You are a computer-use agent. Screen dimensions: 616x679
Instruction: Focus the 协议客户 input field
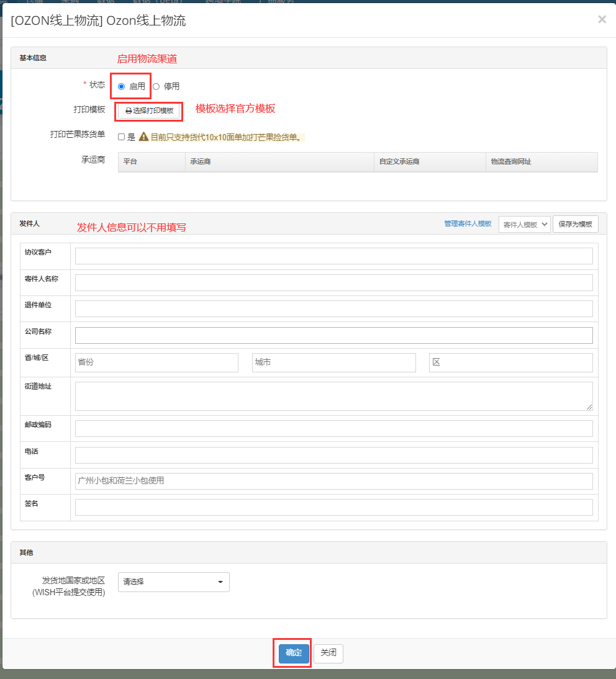click(333, 256)
